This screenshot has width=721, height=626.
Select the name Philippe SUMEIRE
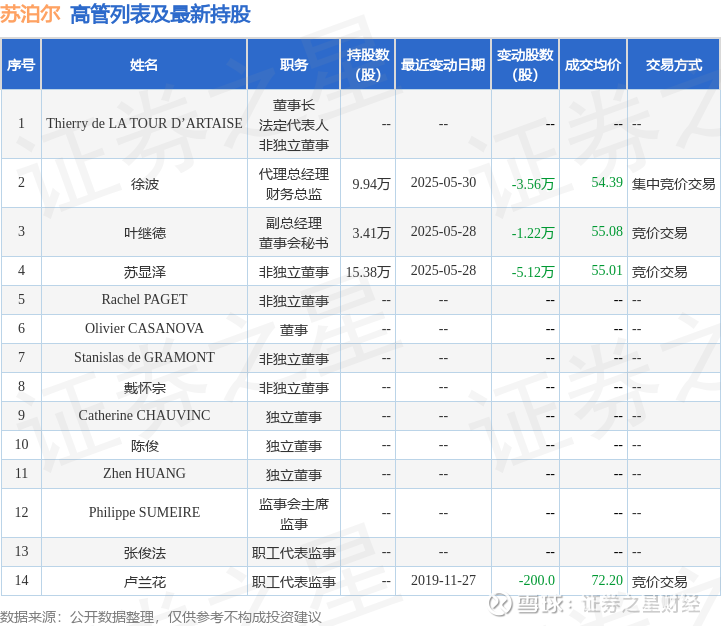(144, 513)
